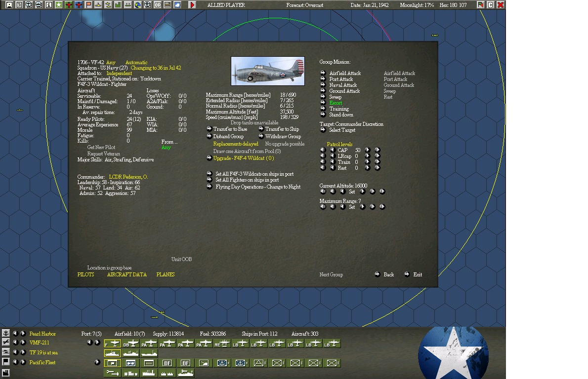Click the ship icon beside TF 19
This screenshot has width=588, height=379.
(5, 352)
